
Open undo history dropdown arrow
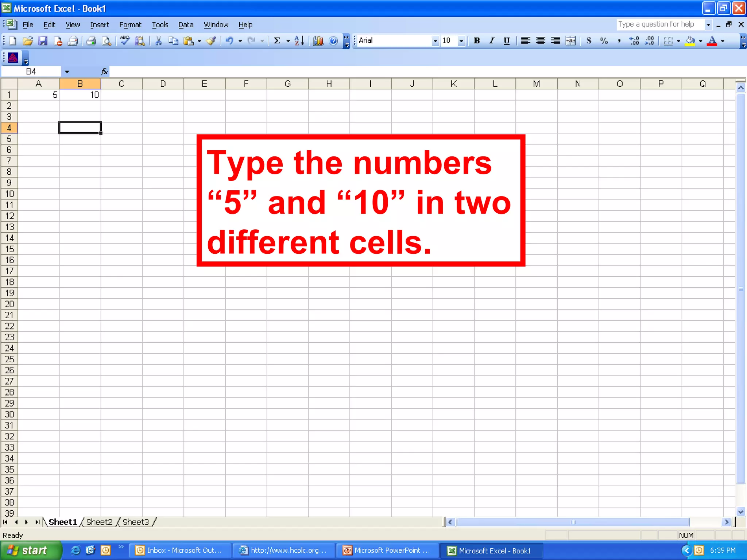tap(240, 41)
